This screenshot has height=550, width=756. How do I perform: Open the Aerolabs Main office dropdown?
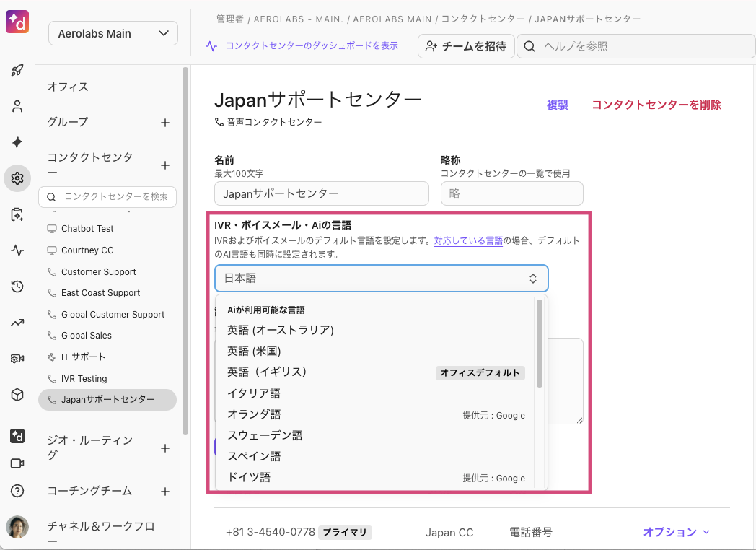point(113,33)
